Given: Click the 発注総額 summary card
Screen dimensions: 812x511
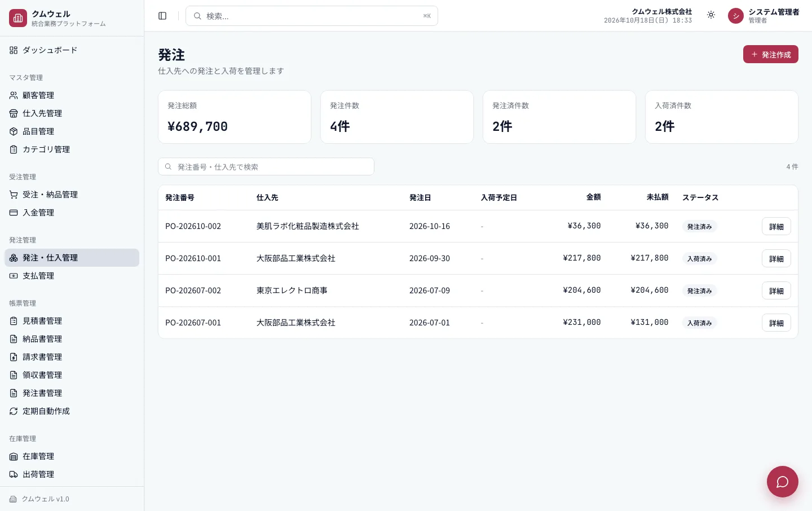Looking at the screenshot, I should (x=235, y=117).
